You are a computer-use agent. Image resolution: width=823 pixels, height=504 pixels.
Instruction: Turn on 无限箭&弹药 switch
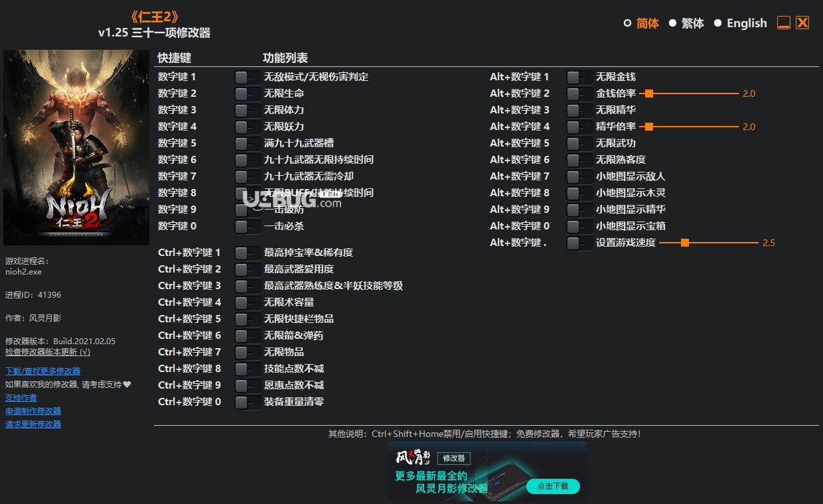[248, 336]
